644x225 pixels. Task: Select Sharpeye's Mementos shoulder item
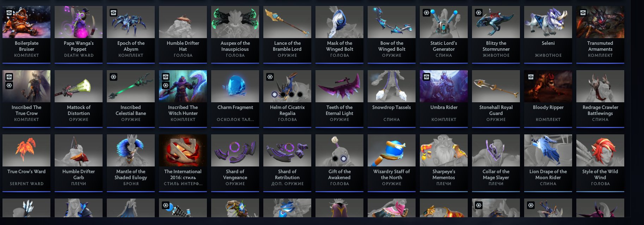pos(444,163)
